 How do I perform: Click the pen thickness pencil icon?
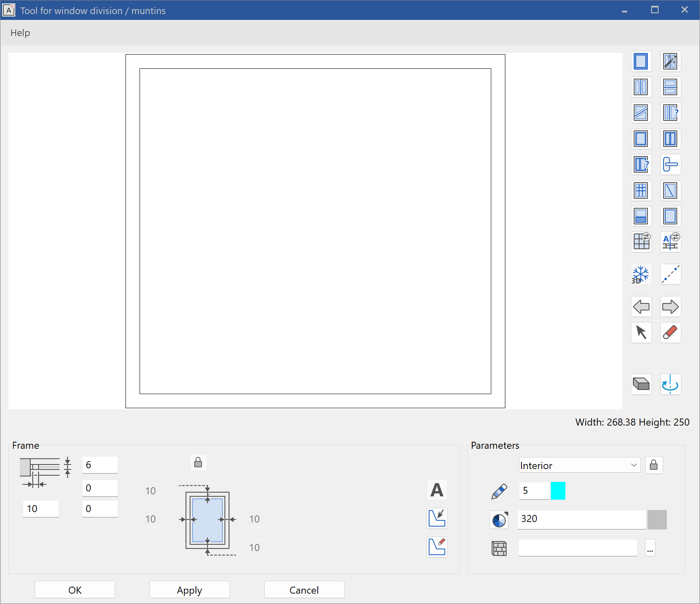(499, 491)
